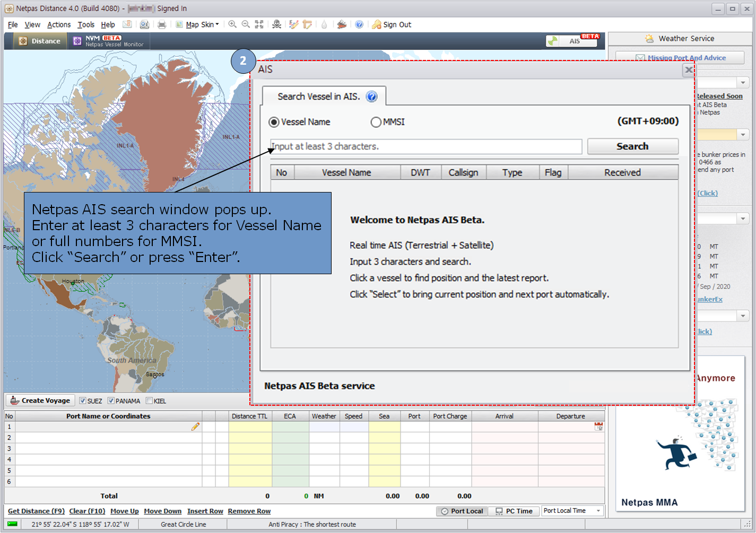Click the Insert Row link
This screenshot has height=533, width=756.
(x=205, y=511)
